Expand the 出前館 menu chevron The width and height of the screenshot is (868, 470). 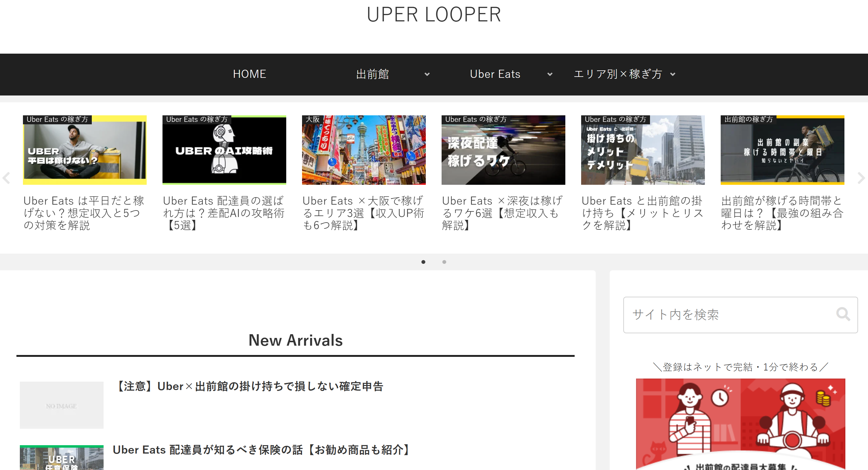(x=427, y=74)
